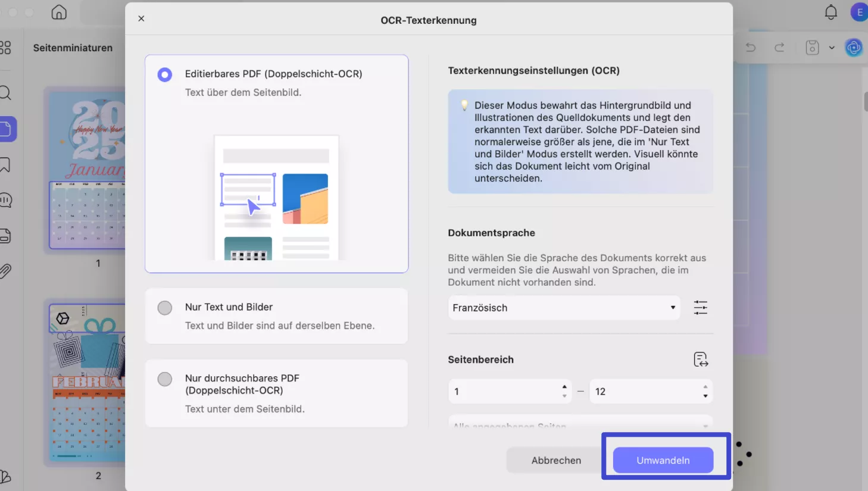Screen dimensions: 868x491
Task: Open the comments panel speech-bubble icon
Action: click(x=5, y=200)
